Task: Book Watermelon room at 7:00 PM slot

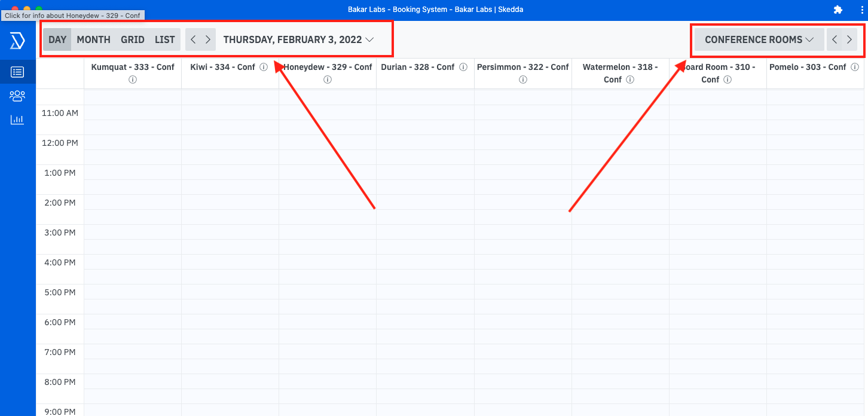Action: click(x=621, y=351)
